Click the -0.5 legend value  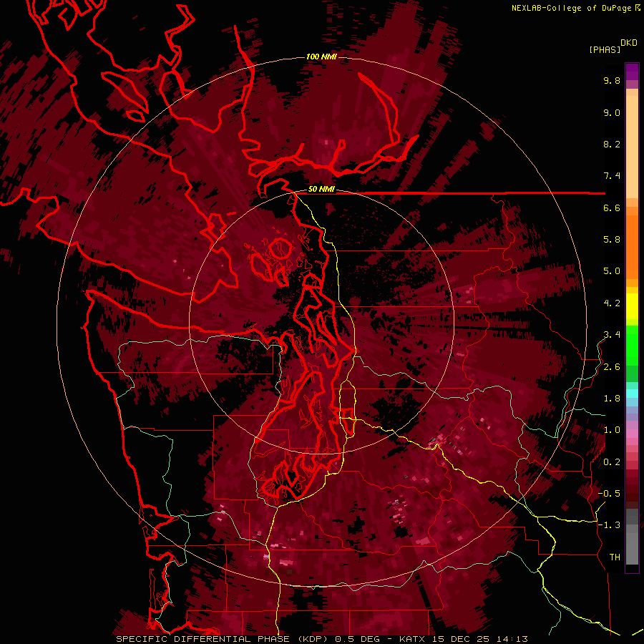tap(610, 494)
